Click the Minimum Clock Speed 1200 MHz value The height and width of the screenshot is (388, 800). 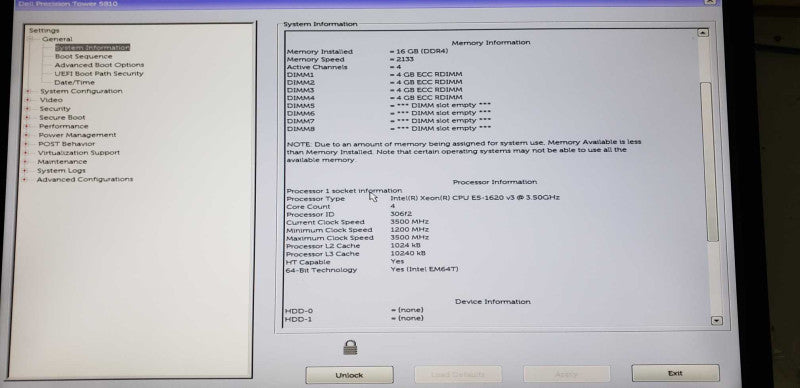coord(410,230)
